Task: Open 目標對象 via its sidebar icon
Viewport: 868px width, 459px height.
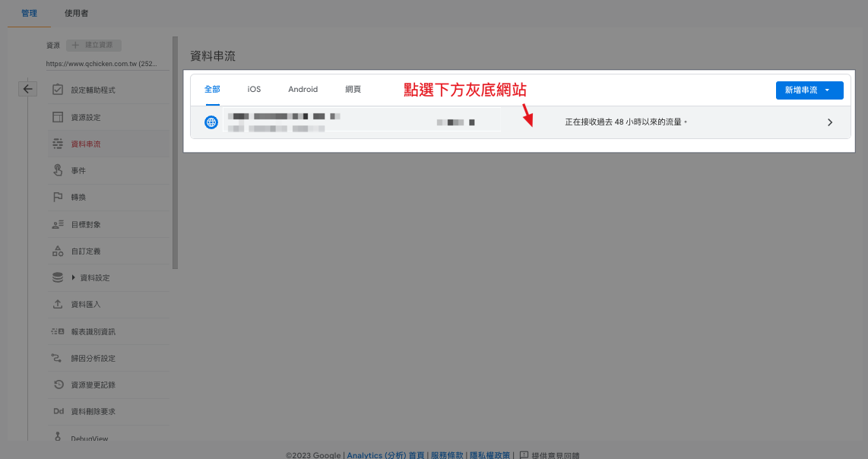Action: click(59, 223)
